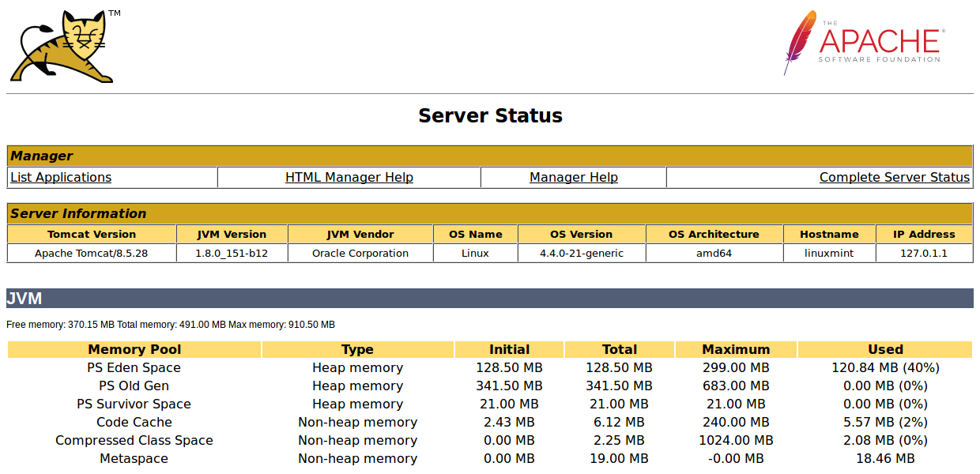Click the 18.46 MB used value

[885, 459]
